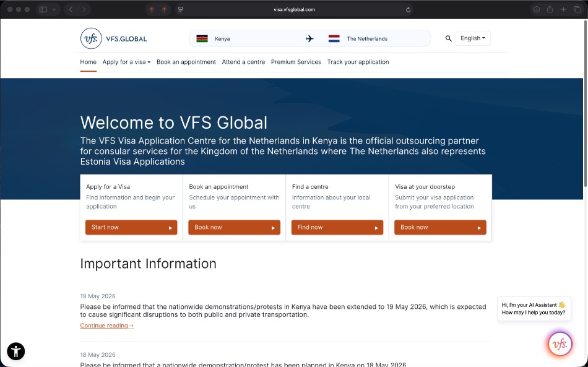Open Track your application menu item
The height and width of the screenshot is (367, 588).
point(358,62)
